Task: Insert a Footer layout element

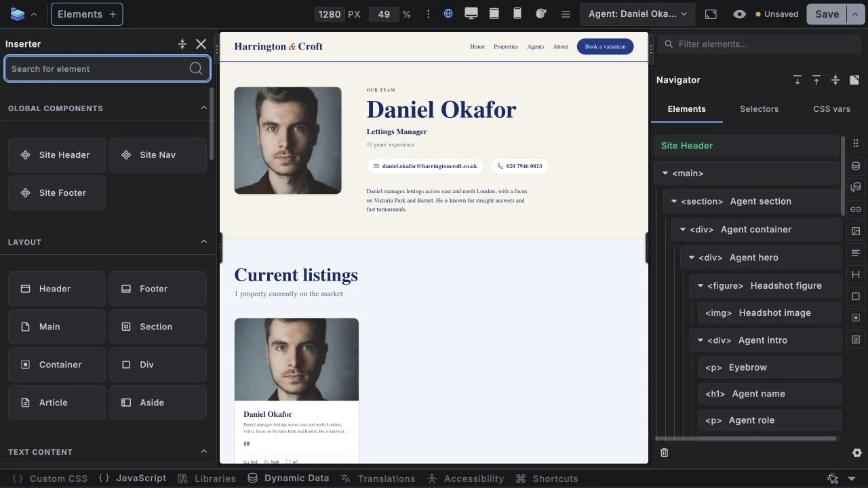Action: 158,289
